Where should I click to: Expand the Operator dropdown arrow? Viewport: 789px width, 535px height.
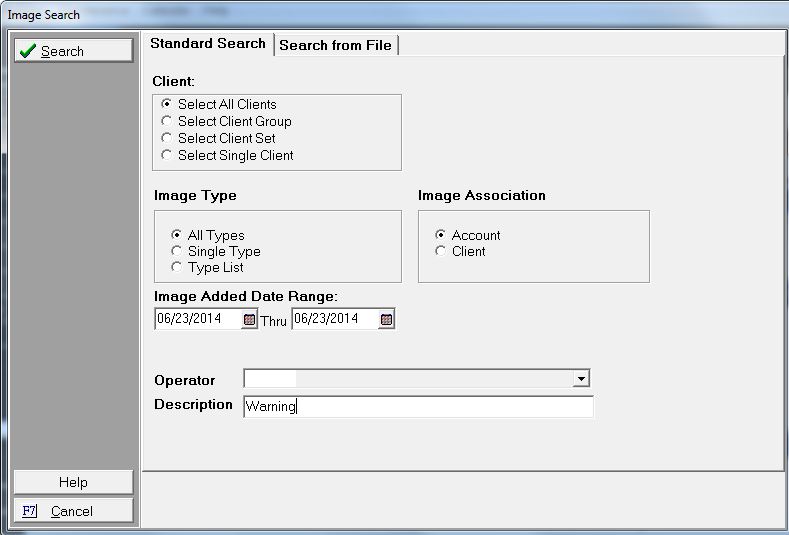[x=580, y=379]
